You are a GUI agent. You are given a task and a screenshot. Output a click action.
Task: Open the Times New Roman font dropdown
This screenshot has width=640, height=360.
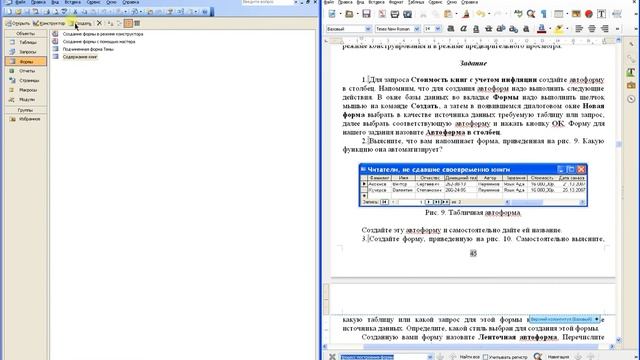417,29
